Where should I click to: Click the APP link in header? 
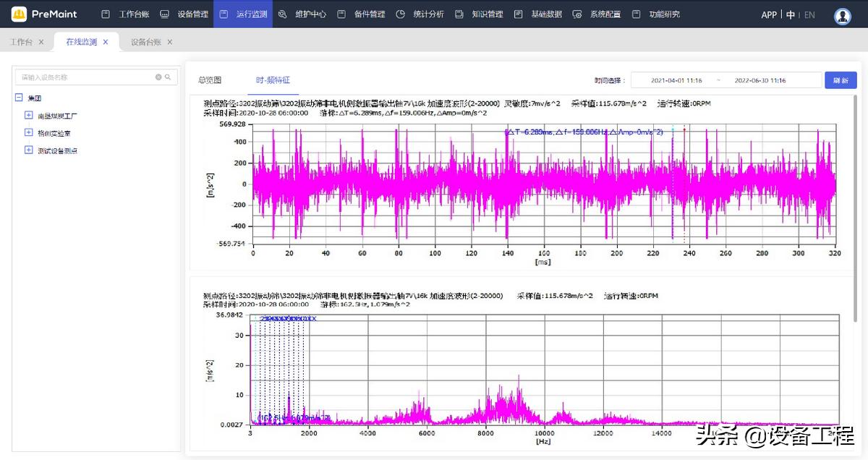769,14
